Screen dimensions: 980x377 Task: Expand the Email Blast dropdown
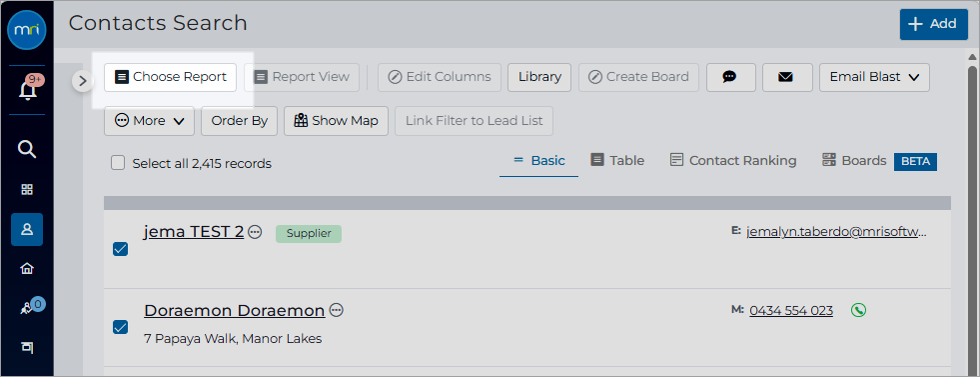[874, 77]
